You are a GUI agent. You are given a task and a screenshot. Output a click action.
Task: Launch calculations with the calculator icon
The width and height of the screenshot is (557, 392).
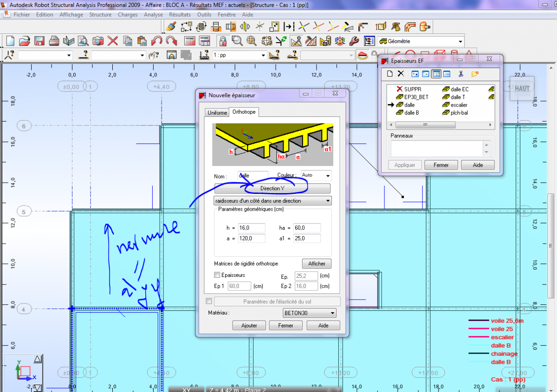click(189, 41)
